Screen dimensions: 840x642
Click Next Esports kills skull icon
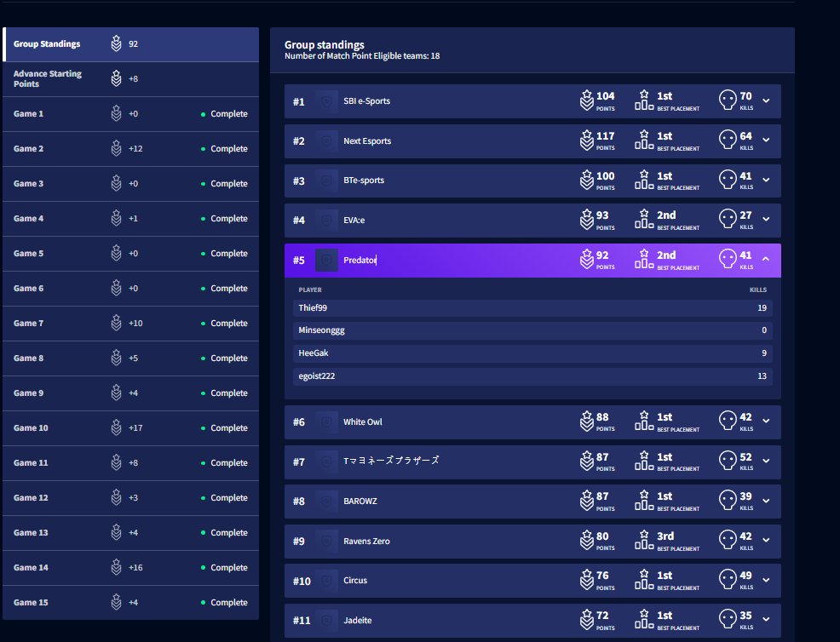tap(728, 140)
